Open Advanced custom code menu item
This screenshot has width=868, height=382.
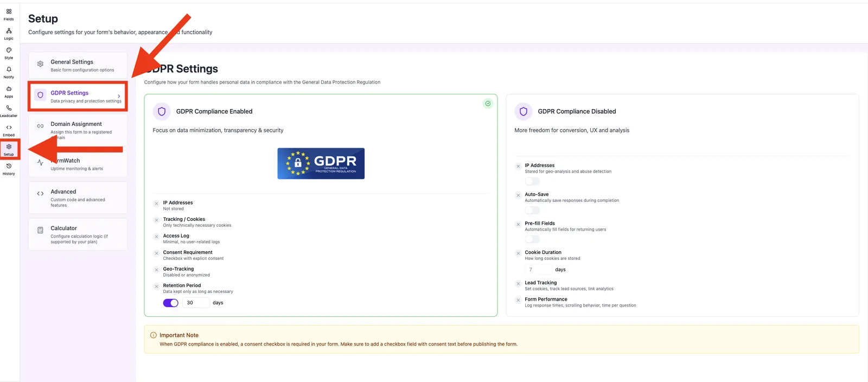pos(78,198)
